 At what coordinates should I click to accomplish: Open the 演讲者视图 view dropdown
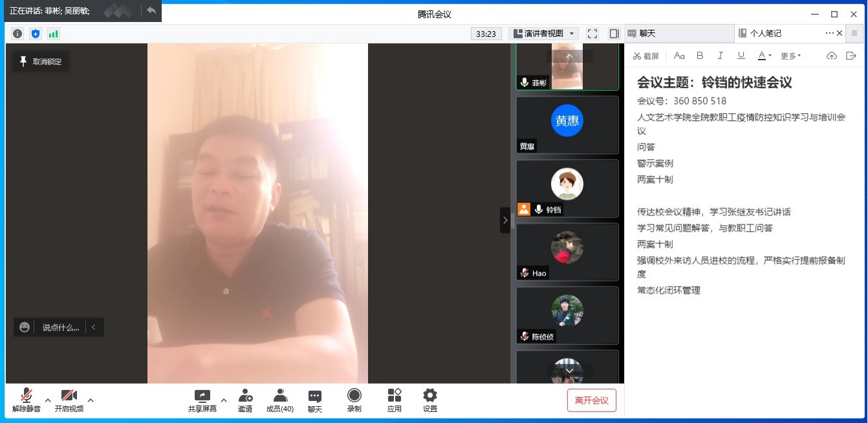[543, 34]
